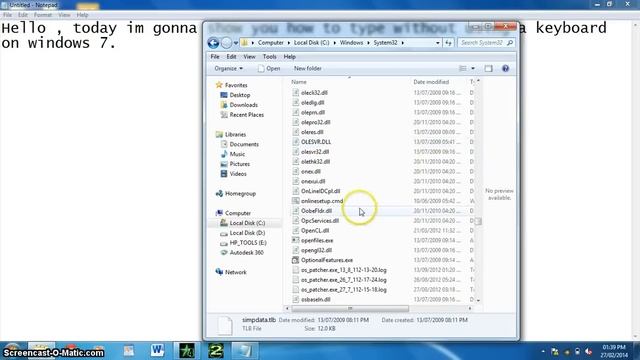Select the file OpenCL.dll

coord(315,230)
